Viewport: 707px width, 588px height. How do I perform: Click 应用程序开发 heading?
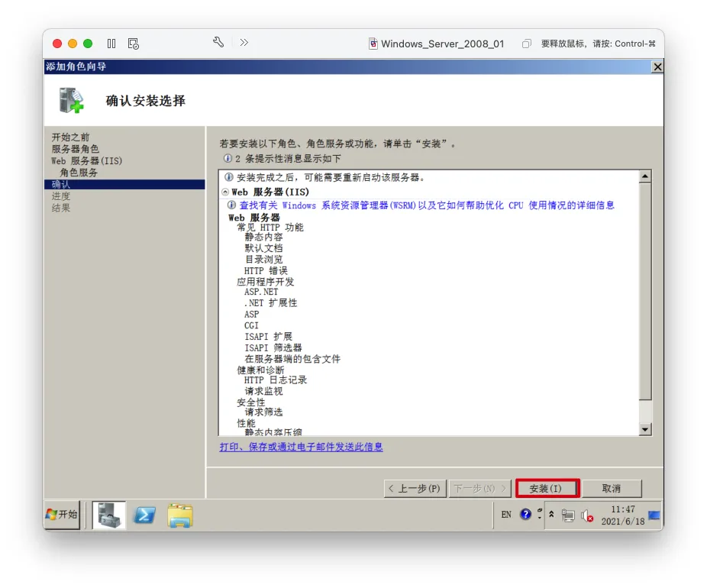(265, 283)
